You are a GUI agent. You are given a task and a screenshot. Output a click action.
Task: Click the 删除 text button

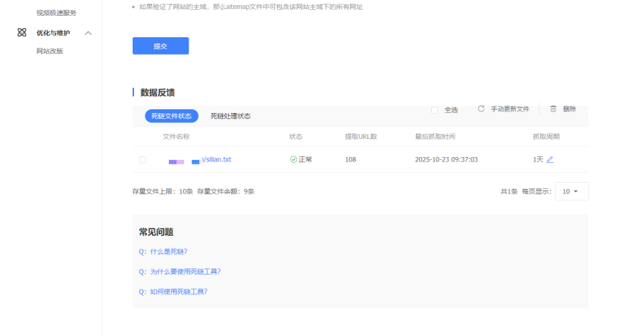[569, 109]
